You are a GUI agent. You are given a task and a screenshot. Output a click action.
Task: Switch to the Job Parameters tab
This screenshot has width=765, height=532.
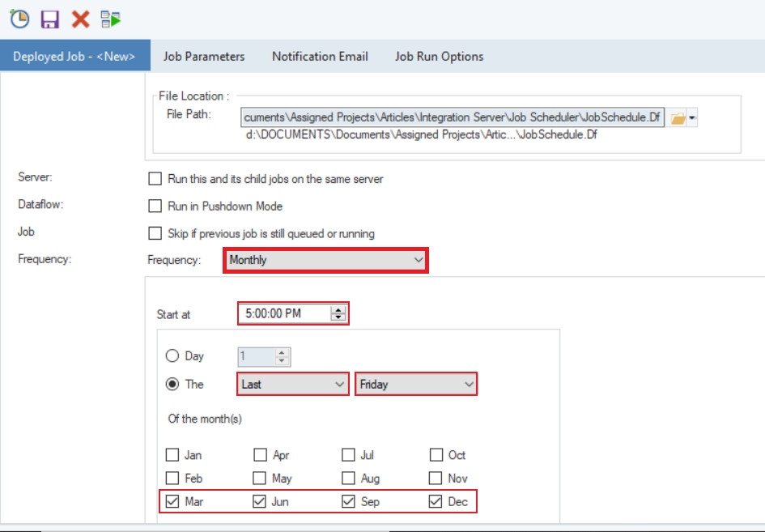point(204,57)
